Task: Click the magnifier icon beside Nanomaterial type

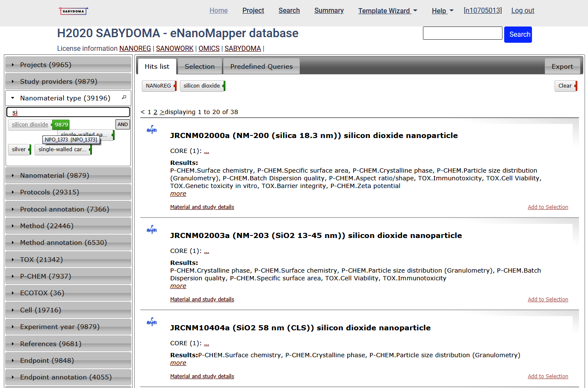Action: coord(124,97)
